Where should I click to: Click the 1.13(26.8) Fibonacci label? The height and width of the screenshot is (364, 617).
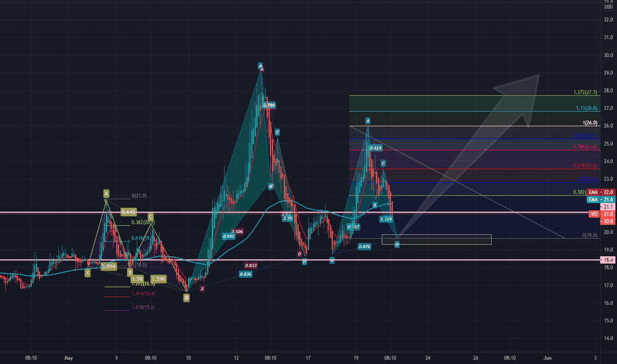[587, 109]
